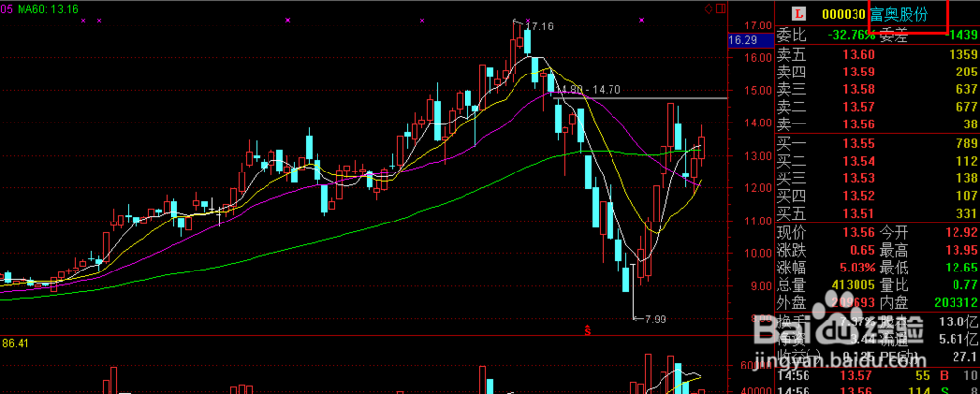980x394 pixels.
Task: Select the 卖三 ask row at 13.58
Action: tap(877, 89)
